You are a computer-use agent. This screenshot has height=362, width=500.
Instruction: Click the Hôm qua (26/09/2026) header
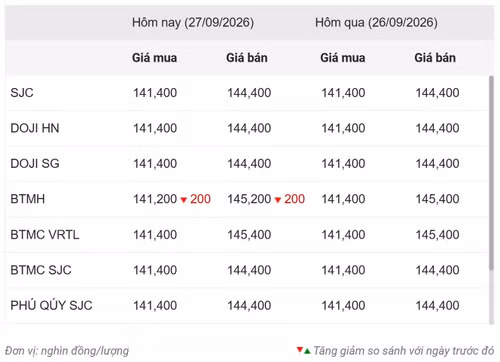point(376,23)
